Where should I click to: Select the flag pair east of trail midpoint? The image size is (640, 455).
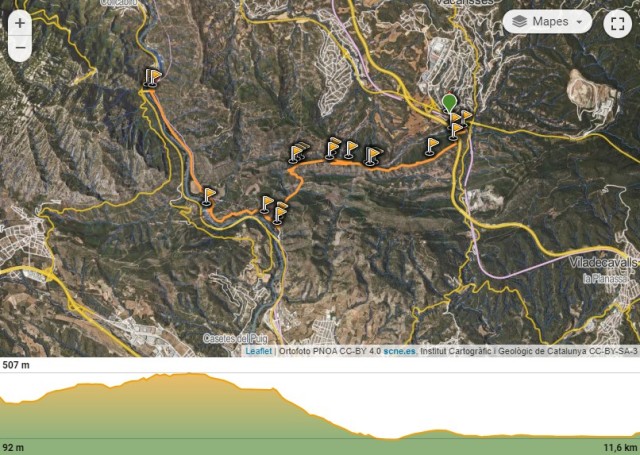point(373,156)
